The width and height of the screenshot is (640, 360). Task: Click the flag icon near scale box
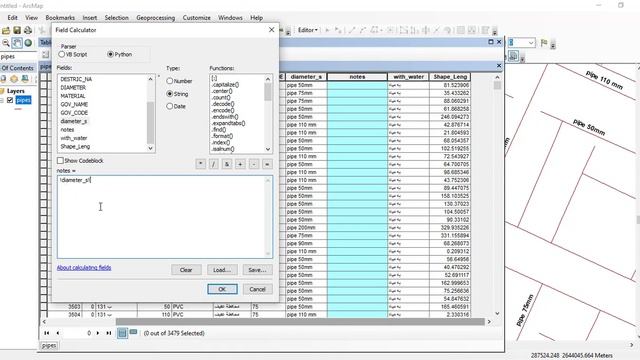click(544, 43)
